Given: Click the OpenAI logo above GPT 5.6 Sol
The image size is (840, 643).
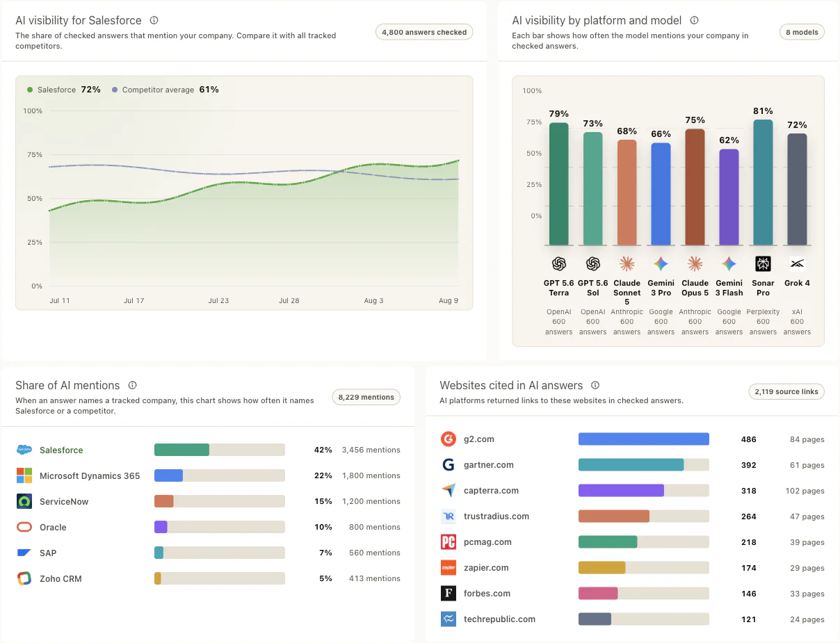Looking at the screenshot, I should (x=593, y=264).
